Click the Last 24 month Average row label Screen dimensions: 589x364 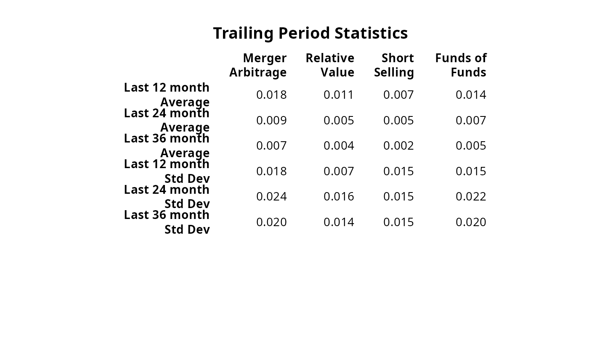pos(167,120)
